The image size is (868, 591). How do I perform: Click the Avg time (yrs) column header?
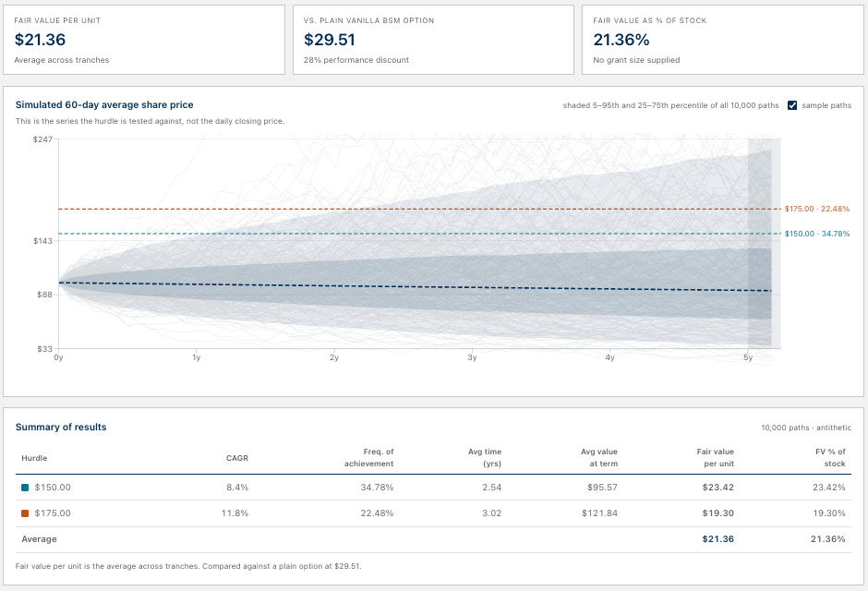pos(485,458)
